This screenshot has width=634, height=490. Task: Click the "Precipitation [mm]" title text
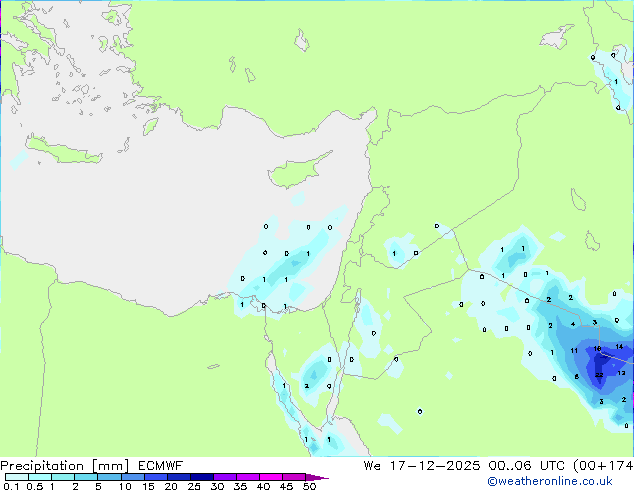[x=65, y=466]
